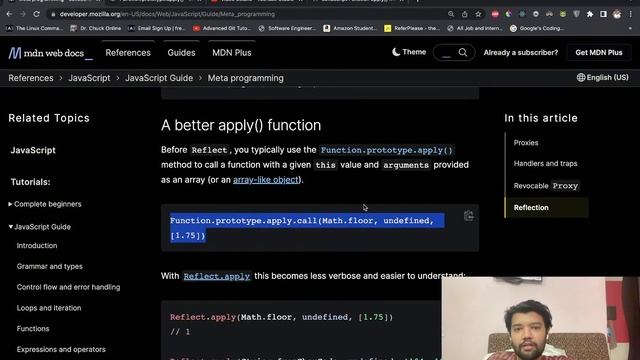The width and height of the screenshot is (640, 360).
Task: Open Introduction in the sidebar
Action: [x=37, y=246]
